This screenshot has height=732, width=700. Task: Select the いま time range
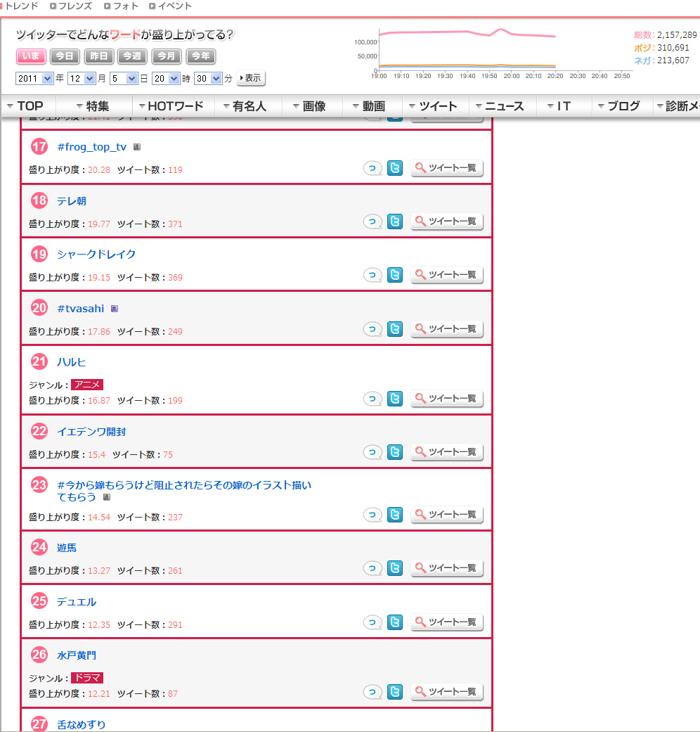tap(31, 56)
